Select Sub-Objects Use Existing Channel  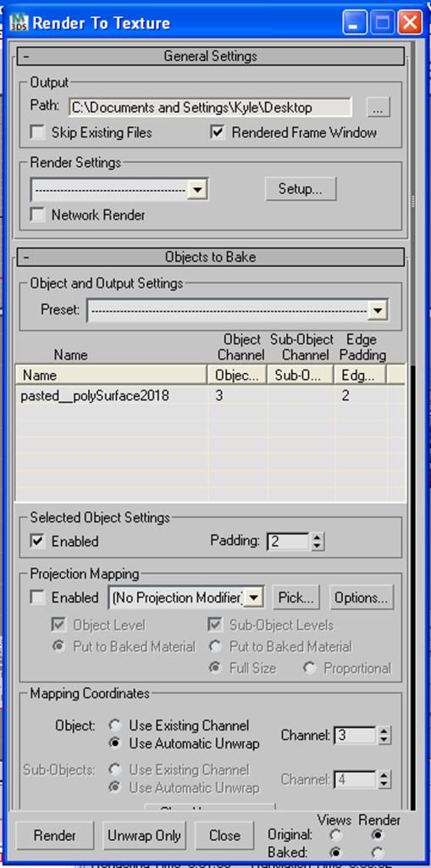pyautogui.click(x=115, y=770)
